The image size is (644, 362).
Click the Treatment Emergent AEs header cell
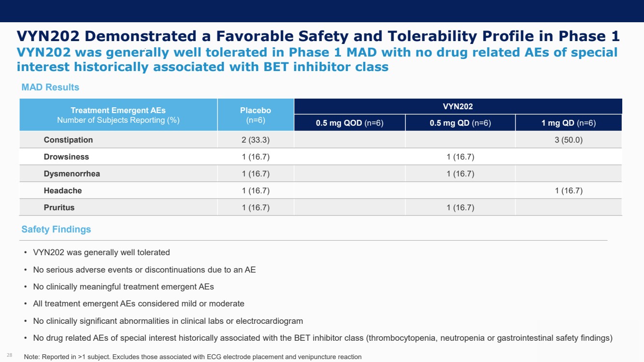point(118,115)
